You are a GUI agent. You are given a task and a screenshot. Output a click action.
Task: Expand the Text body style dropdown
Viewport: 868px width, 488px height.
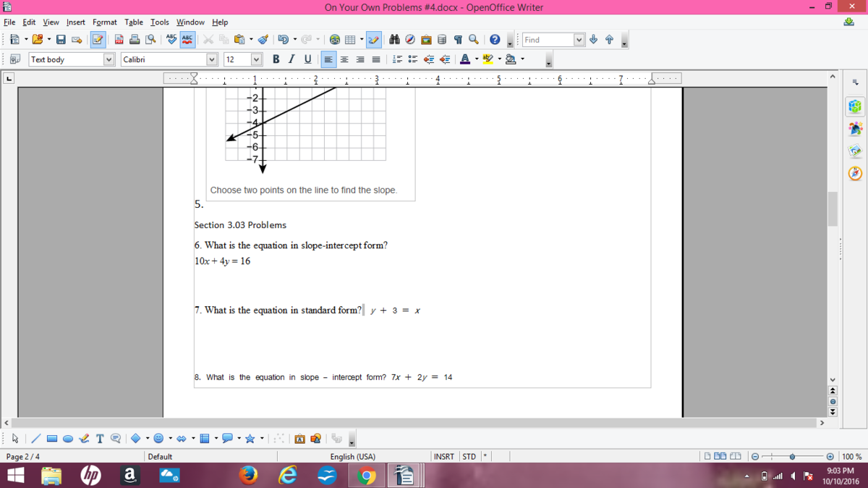(x=109, y=59)
